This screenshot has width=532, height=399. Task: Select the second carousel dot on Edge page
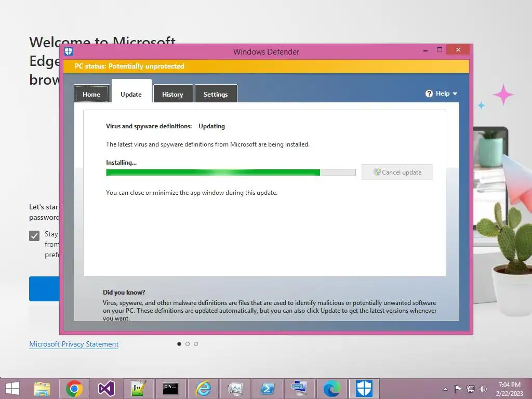[187, 344]
